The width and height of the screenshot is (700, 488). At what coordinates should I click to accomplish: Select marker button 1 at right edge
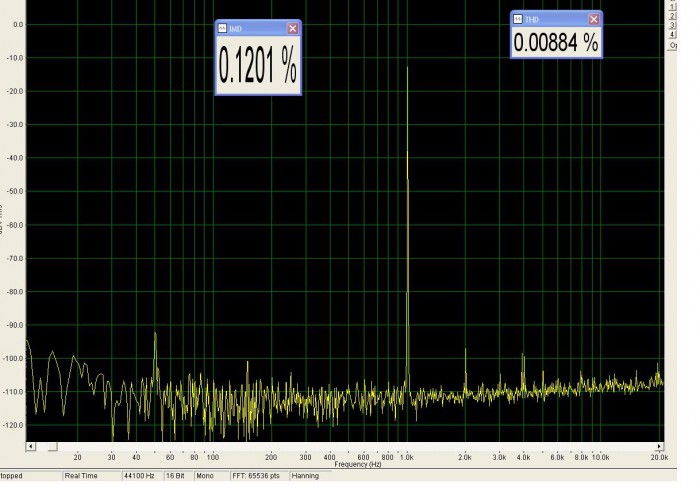[x=672, y=7]
